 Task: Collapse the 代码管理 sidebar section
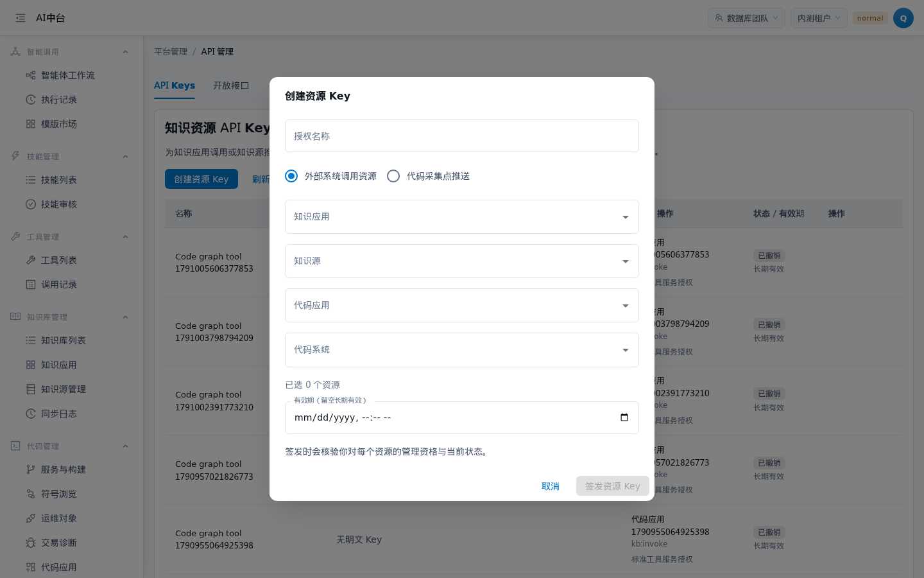[x=125, y=446]
